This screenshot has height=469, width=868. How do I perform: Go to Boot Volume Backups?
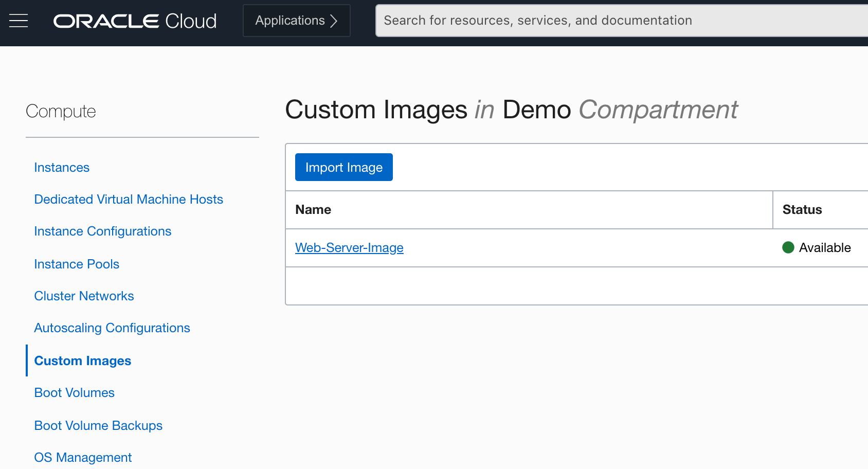pos(98,426)
